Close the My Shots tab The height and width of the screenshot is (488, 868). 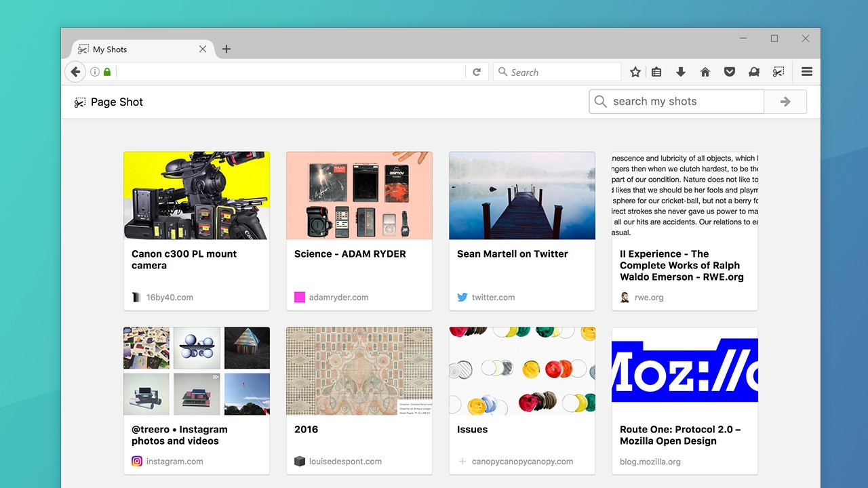(203, 49)
